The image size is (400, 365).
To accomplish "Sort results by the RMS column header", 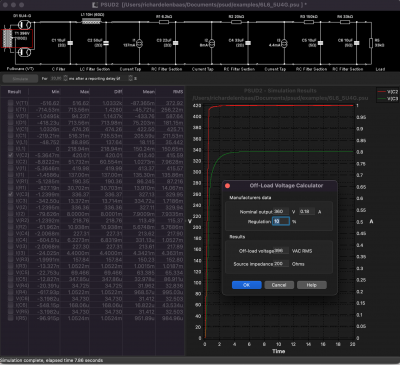I will pyautogui.click(x=178, y=92).
